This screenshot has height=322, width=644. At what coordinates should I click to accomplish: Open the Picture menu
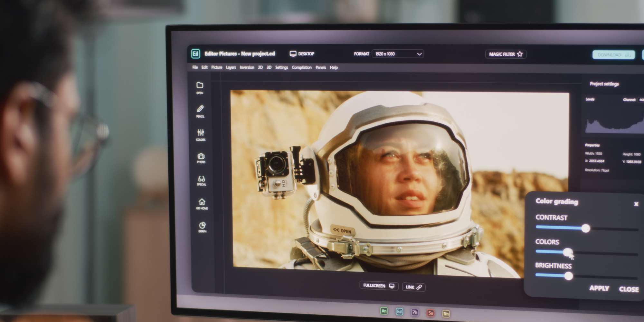click(x=217, y=67)
